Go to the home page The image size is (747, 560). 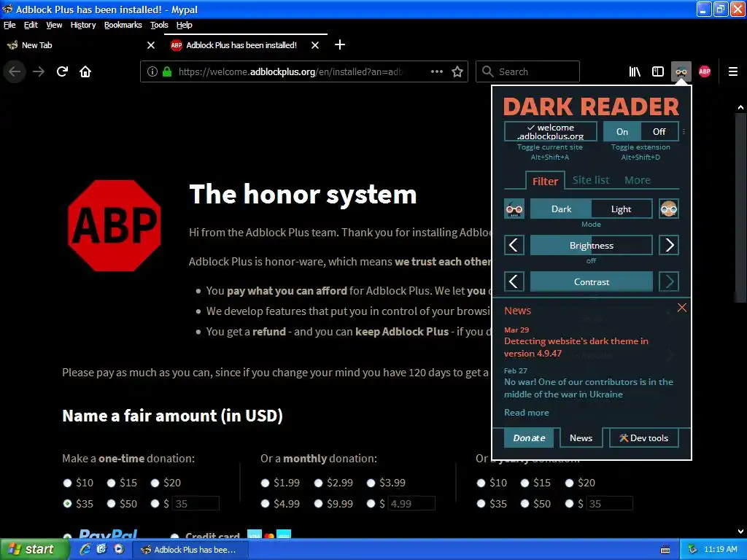(x=85, y=72)
